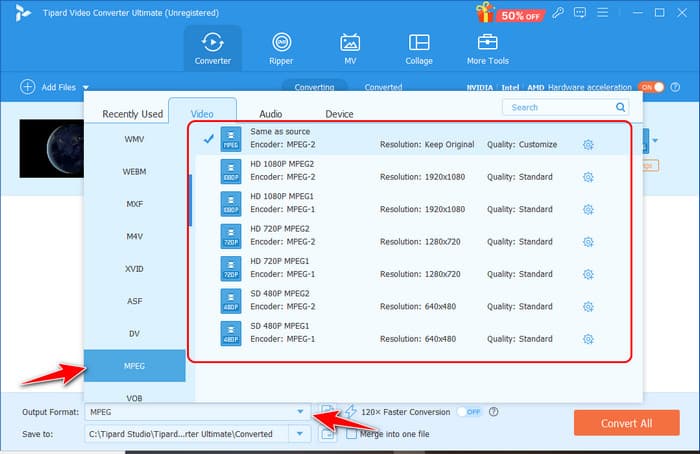
Task: Switch to the Device tab
Action: [339, 114]
